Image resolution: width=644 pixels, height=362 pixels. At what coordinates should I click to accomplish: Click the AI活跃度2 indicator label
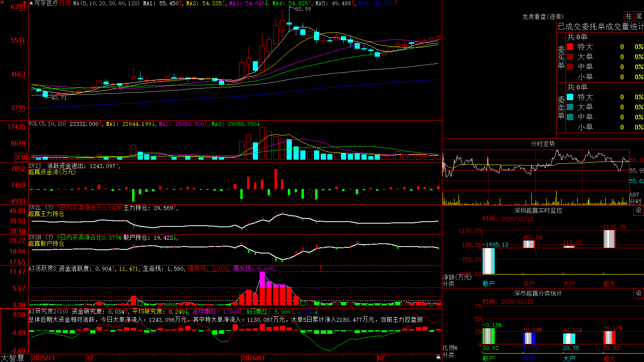tap(43, 269)
